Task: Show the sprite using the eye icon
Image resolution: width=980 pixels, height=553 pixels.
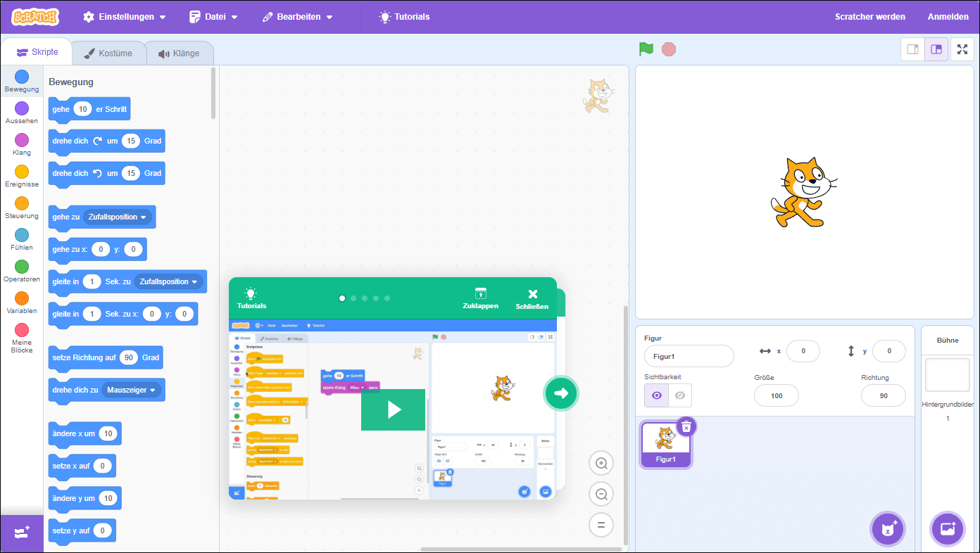Action: pyautogui.click(x=656, y=395)
